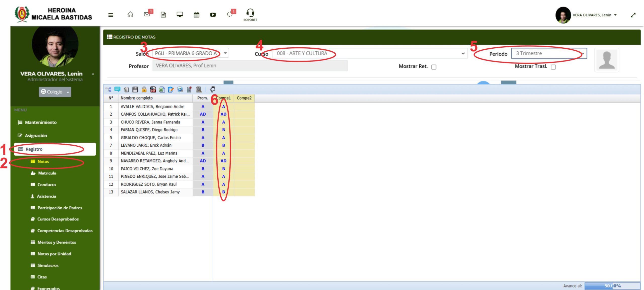Open the Matricula menu item
644x290 pixels.
pyautogui.click(x=47, y=173)
